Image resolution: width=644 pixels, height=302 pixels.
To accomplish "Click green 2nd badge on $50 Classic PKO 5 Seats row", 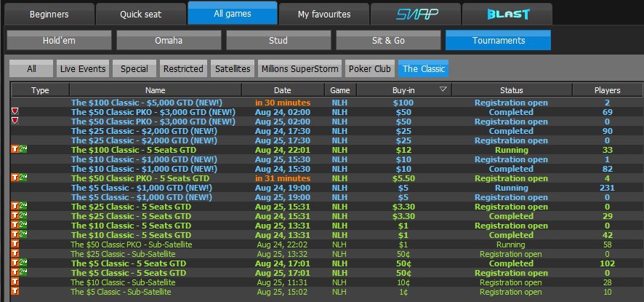I will 23,178.
